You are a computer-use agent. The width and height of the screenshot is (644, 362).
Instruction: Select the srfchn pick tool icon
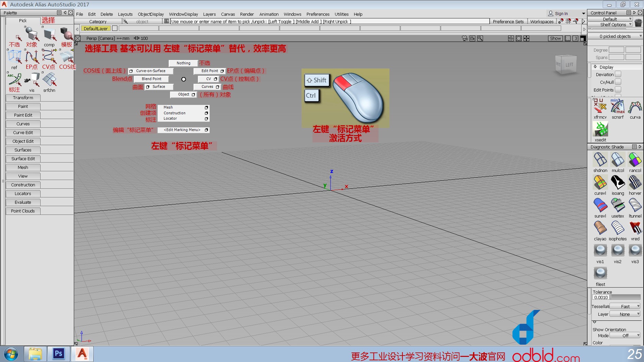[49, 80]
